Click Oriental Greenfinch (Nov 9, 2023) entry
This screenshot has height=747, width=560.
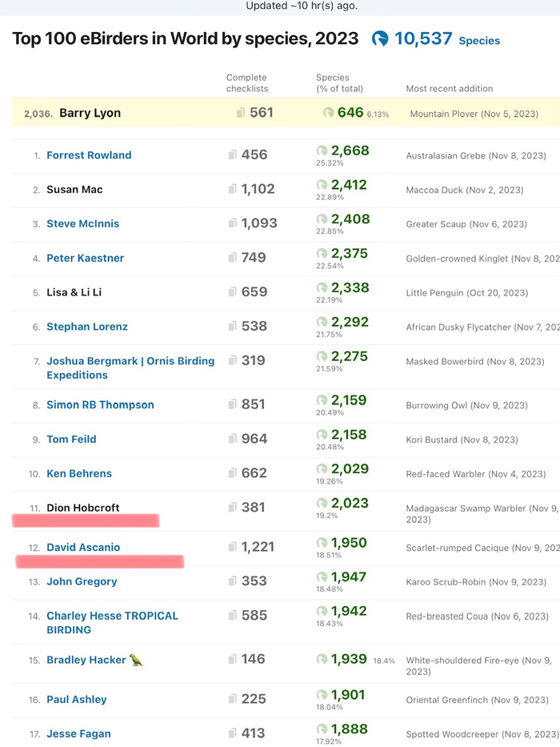click(x=477, y=700)
